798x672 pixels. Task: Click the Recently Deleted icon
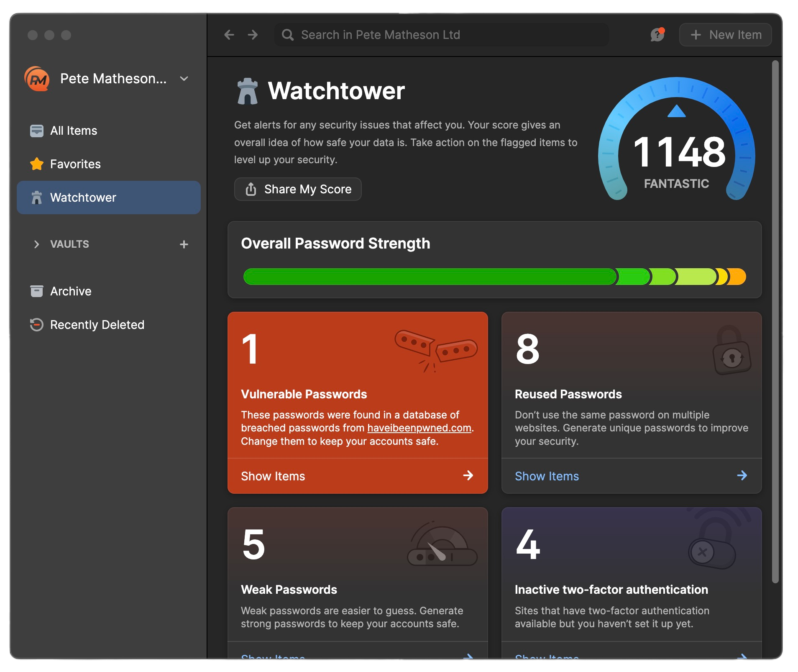pos(37,325)
